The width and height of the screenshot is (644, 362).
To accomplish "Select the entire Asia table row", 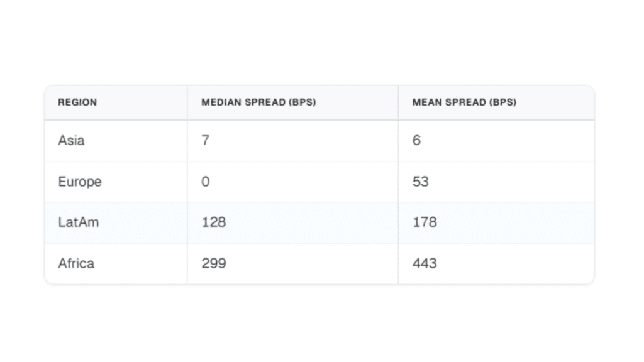I will pyautogui.click(x=319, y=141).
